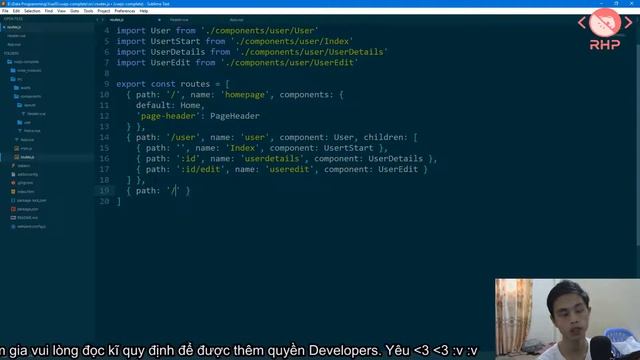Click the word routes on line 9

click(195, 84)
